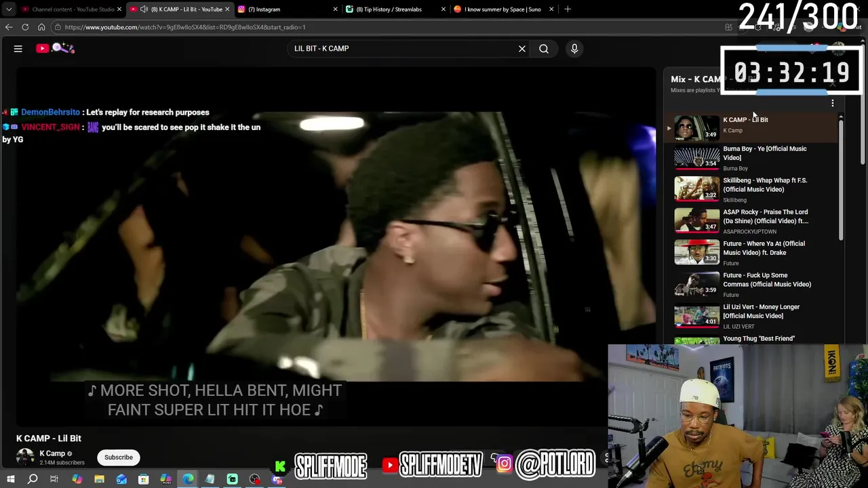Image resolution: width=868 pixels, height=488 pixels.
Task: Click the video title K CAMP - Lil Bit
Action: (49, 439)
